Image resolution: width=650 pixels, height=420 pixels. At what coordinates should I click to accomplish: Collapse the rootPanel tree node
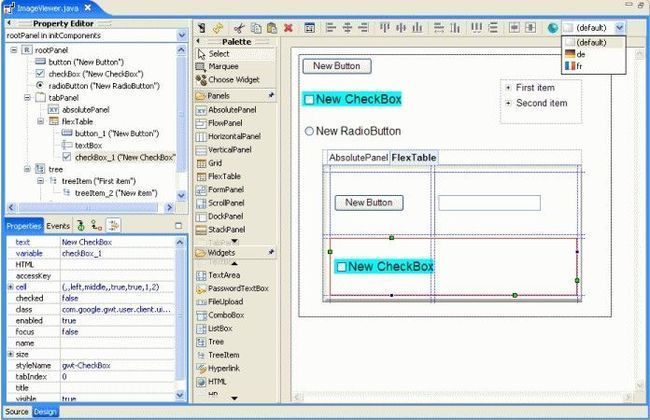pyautogui.click(x=14, y=50)
